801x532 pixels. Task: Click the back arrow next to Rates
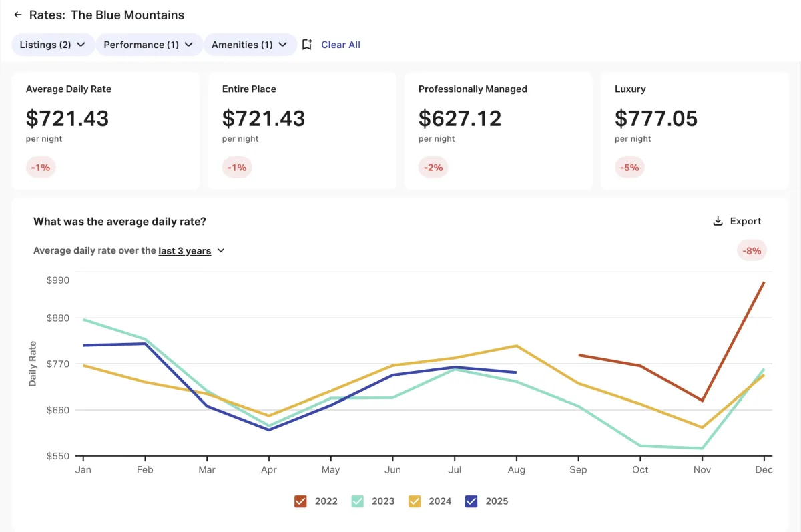tap(18, 15)
